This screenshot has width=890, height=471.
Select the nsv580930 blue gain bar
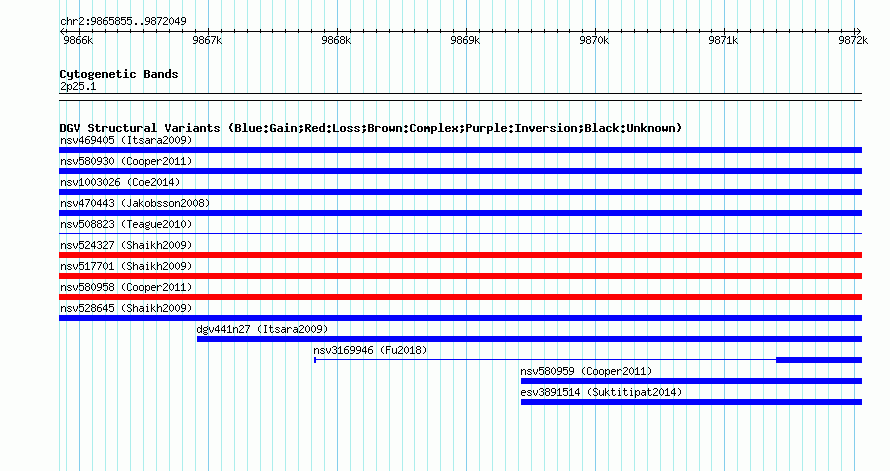(x=460, y=171)
